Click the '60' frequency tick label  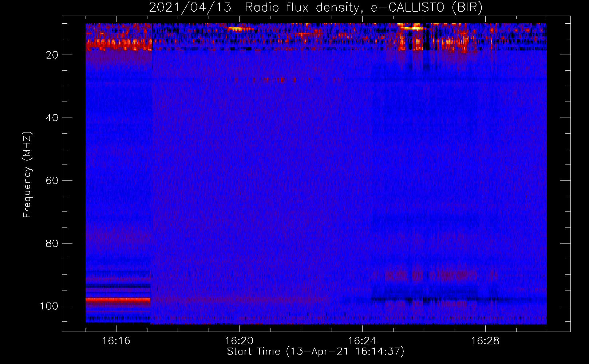pos(52,181)
